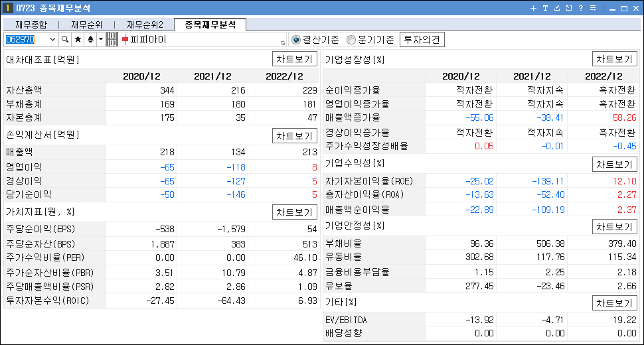Click the 영업이익 2021/12 value -118
The image size is (644, 345).
click(236, 167)
